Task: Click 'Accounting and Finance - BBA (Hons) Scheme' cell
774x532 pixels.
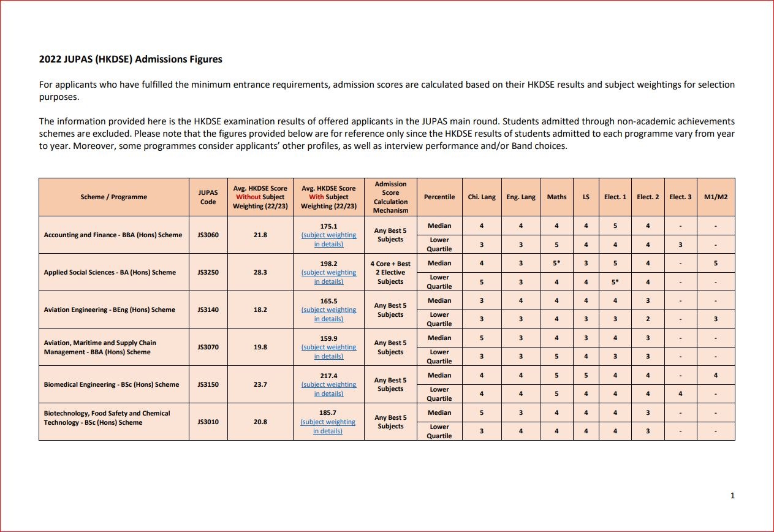Action: [113, 235]
